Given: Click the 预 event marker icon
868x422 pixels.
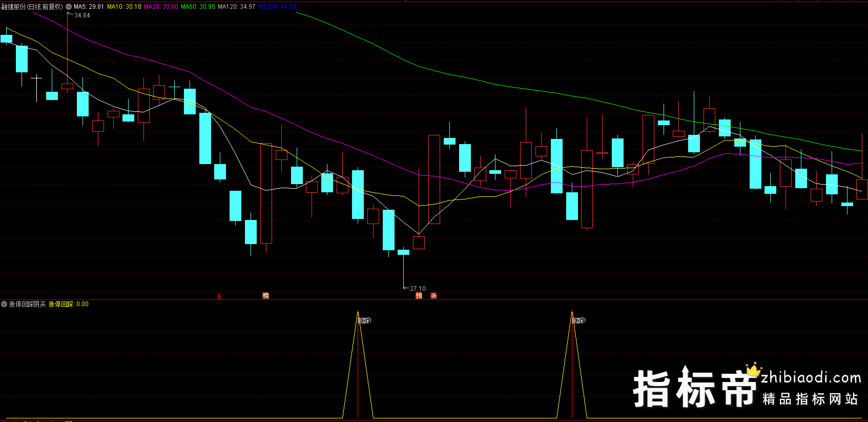Looking at the screenshot, I should click(x=419, y=296).
